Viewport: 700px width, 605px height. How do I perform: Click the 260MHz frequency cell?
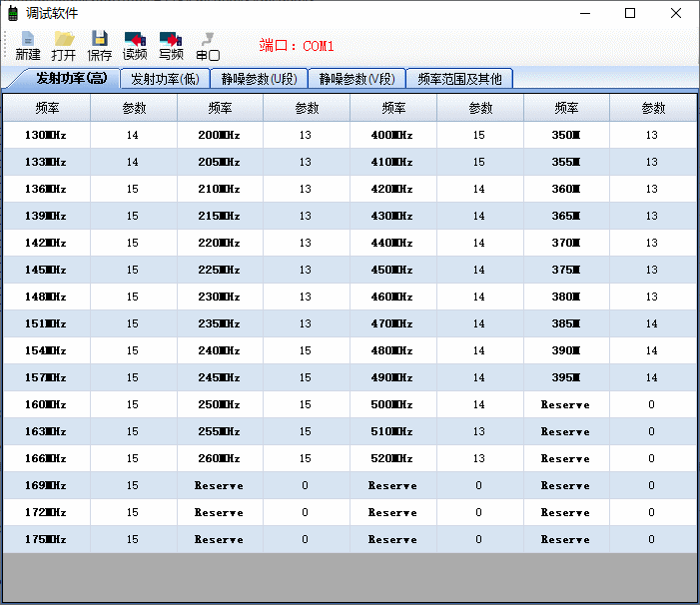[220, 458]
